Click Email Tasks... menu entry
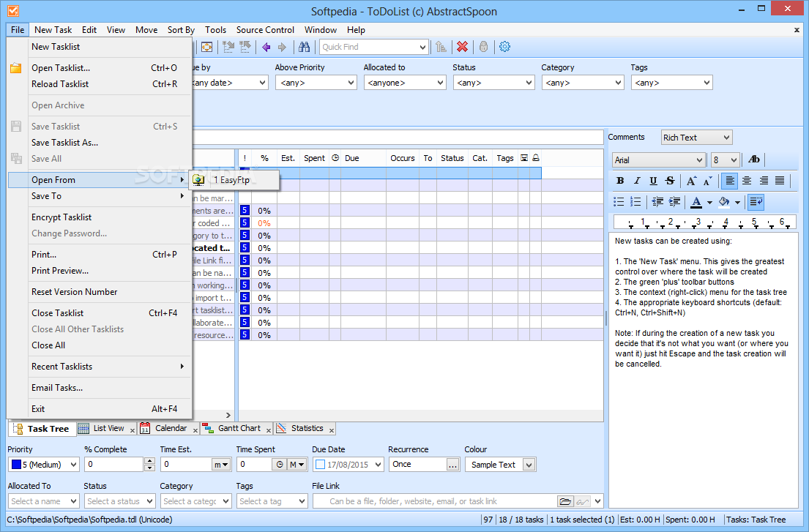Screen dimensions: 809x532 (x=57, y=388)
